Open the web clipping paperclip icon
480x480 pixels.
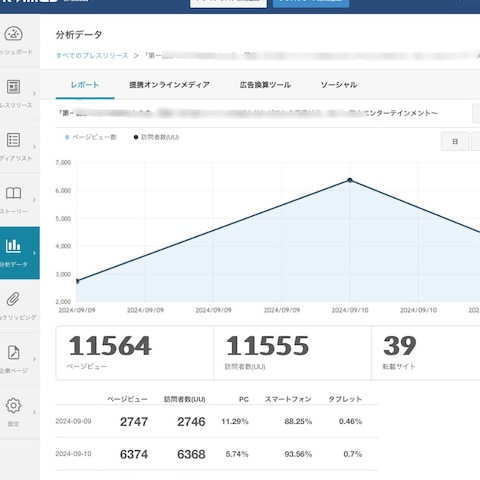(x=13, y=299)
